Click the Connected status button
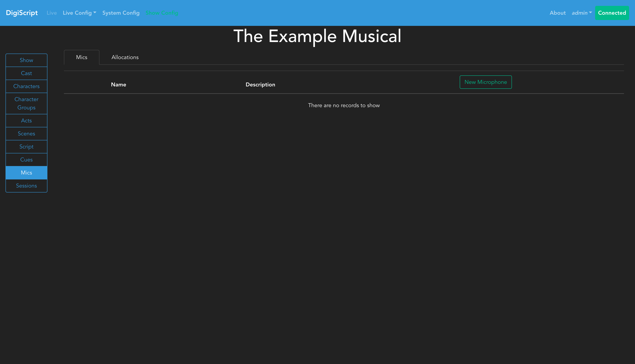The width and height of the screenshot is (635, 364). tap(612, 13)
